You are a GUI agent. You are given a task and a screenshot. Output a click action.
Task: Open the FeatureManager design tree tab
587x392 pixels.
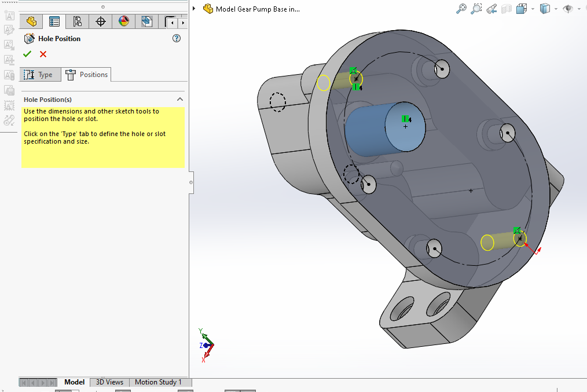(x=31, y=22)
